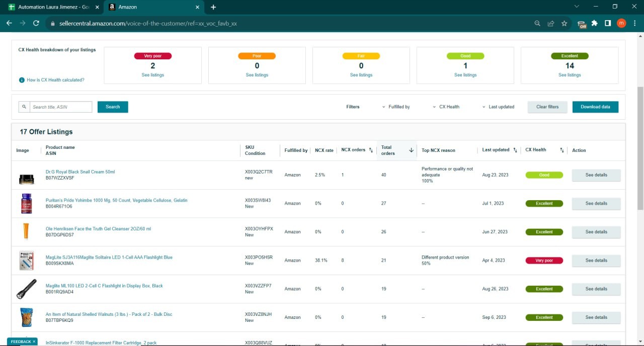The height and width of the screenshot is (346, 644).
Task: Open Puritan's Pride Yohimbe product link
Action: coord(116,200)
